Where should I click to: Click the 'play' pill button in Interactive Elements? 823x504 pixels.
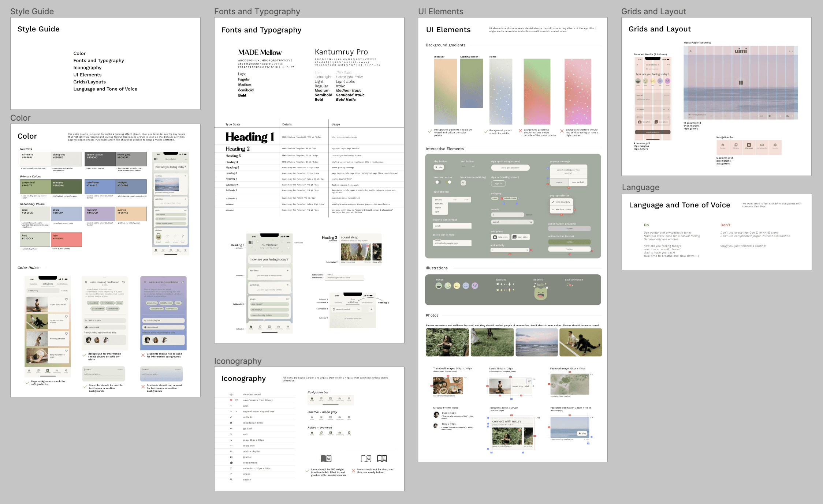click(x=439, y=167)
